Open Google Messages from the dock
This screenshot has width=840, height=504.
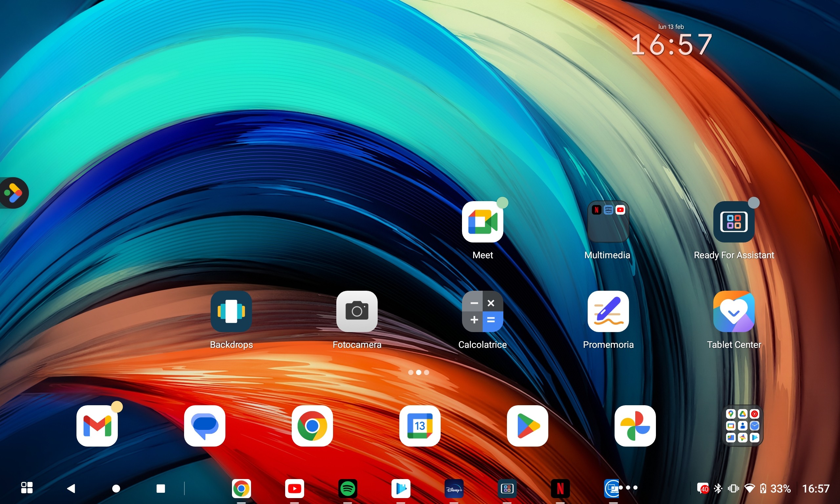tap(205, 426)
